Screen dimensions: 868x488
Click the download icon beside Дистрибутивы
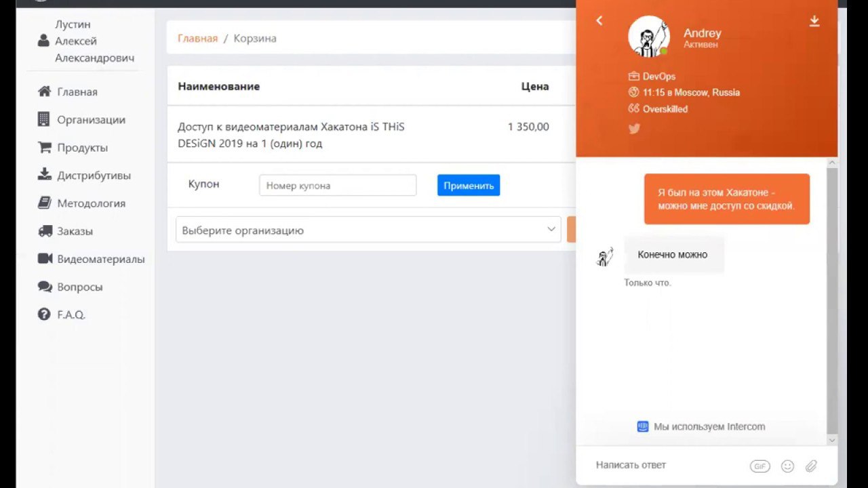44,175
